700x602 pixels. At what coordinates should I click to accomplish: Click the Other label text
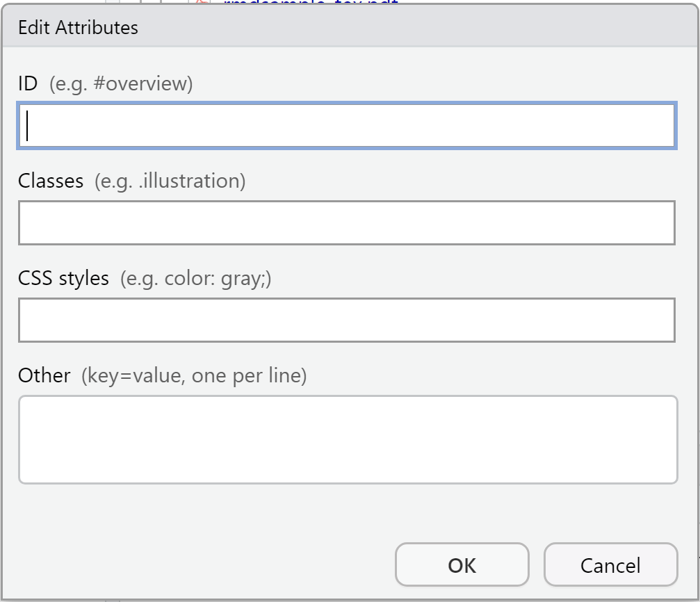[x=44, y=375]
